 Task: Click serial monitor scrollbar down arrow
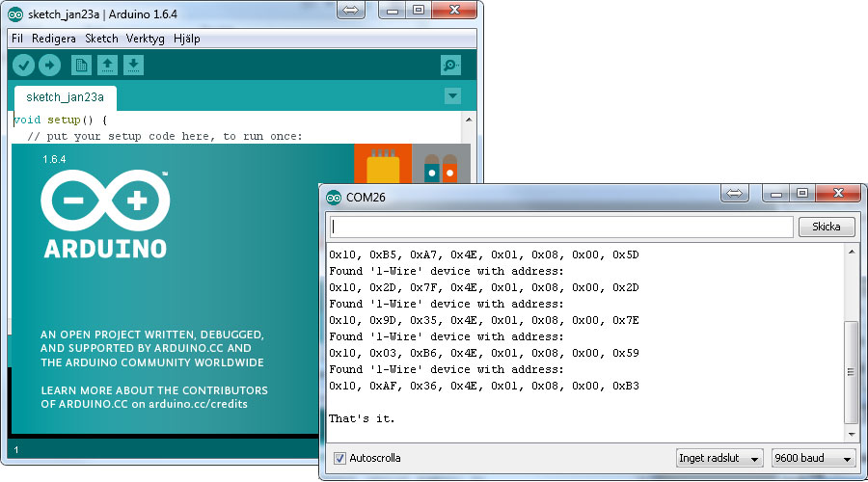coord(852,435)
